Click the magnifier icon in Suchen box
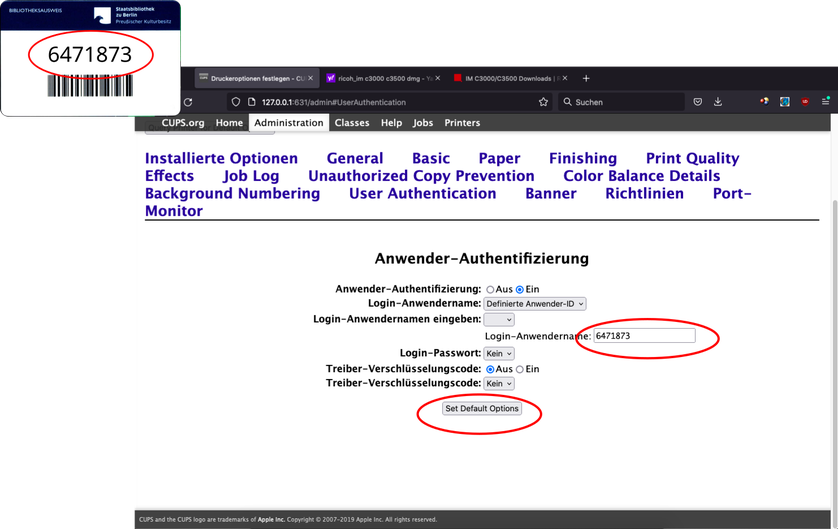Screen dimensions: 838x529 click(568, 102)
